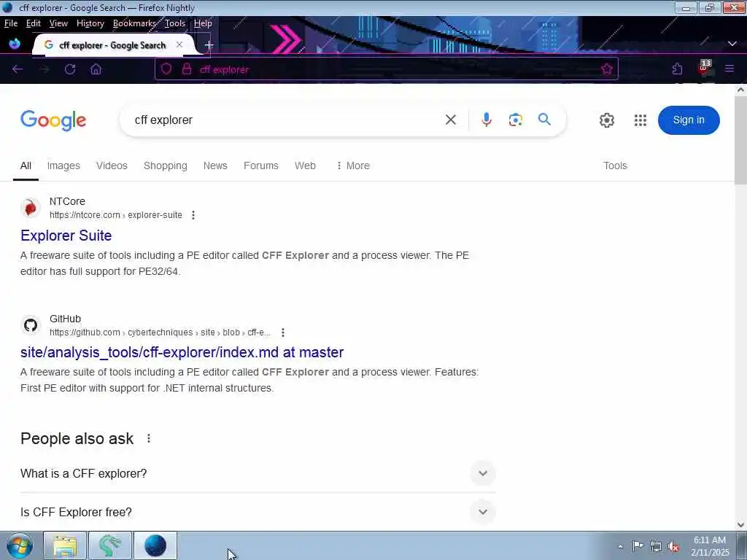Open Google quick settings gear
Image resolution: width=747 pixels, height=560 pixels.
[606, 120]
